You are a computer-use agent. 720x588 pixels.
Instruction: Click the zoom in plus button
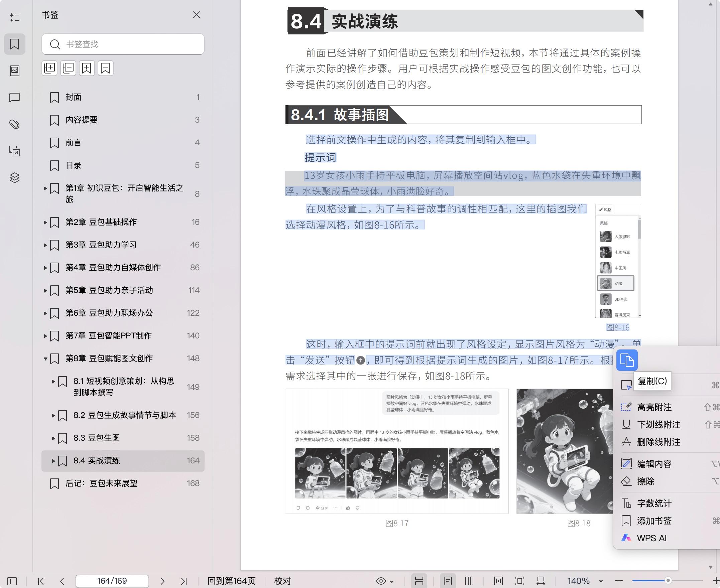point(716,581)
